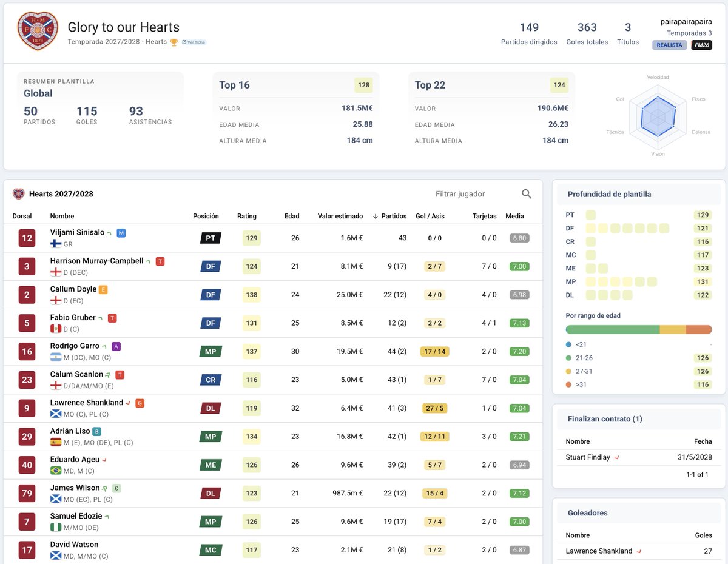This screenshot has height=564, width=728.
Task: Click the Goleadores panel heading
Action: pos(587,513)
